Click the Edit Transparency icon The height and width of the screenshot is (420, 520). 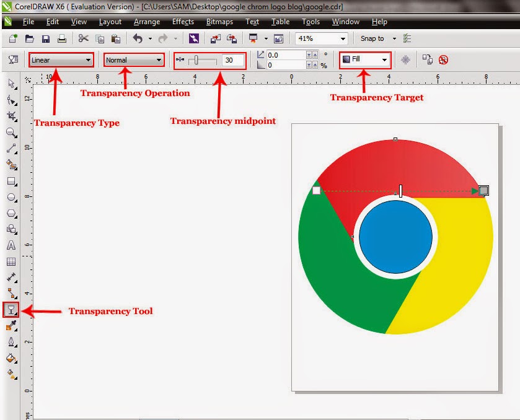13,59
